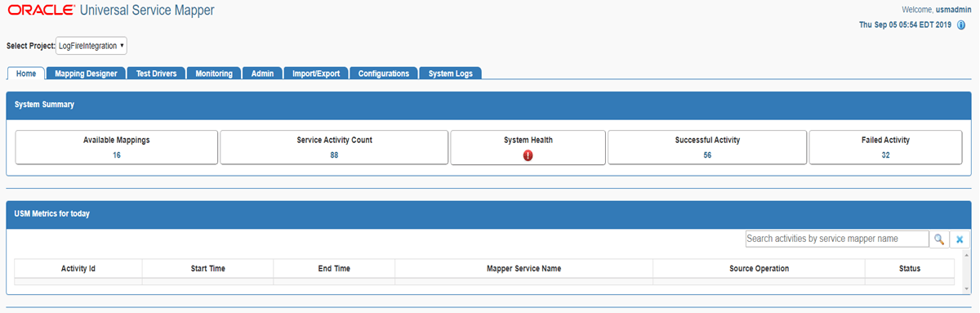Sort by Mapper Service Name column
Screen dimensions: 980x313
point(523,268)
